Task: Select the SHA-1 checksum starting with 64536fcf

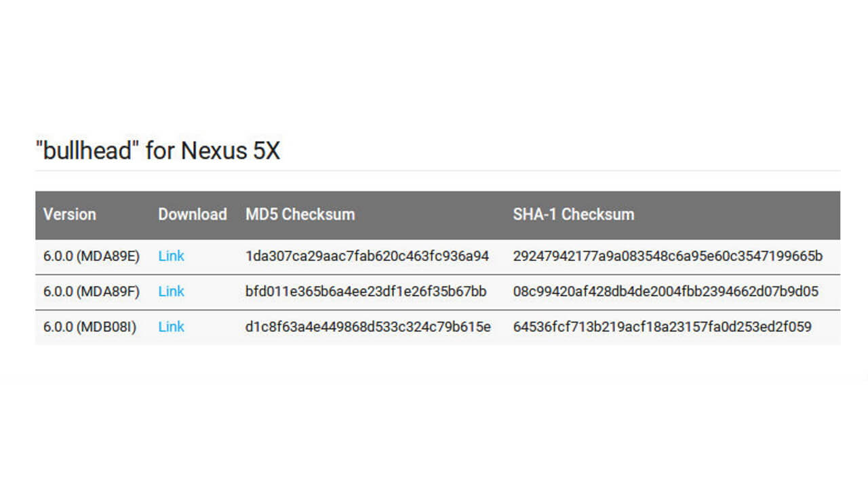Action: (667, 327)
